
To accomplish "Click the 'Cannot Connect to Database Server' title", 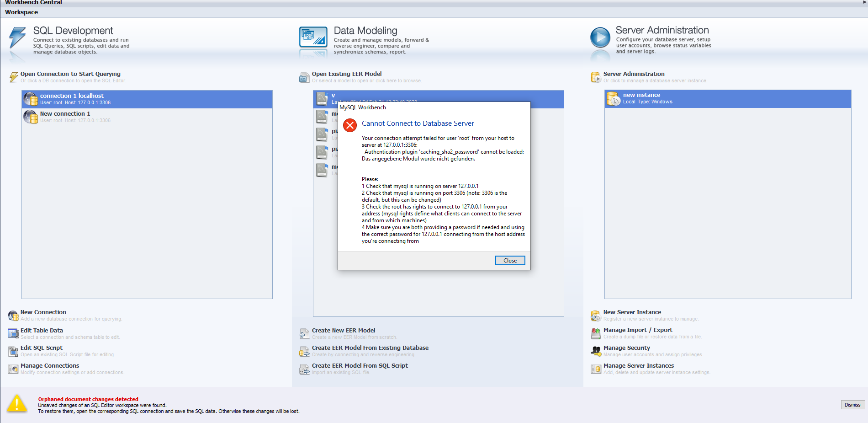I will [x=418, y=123].
